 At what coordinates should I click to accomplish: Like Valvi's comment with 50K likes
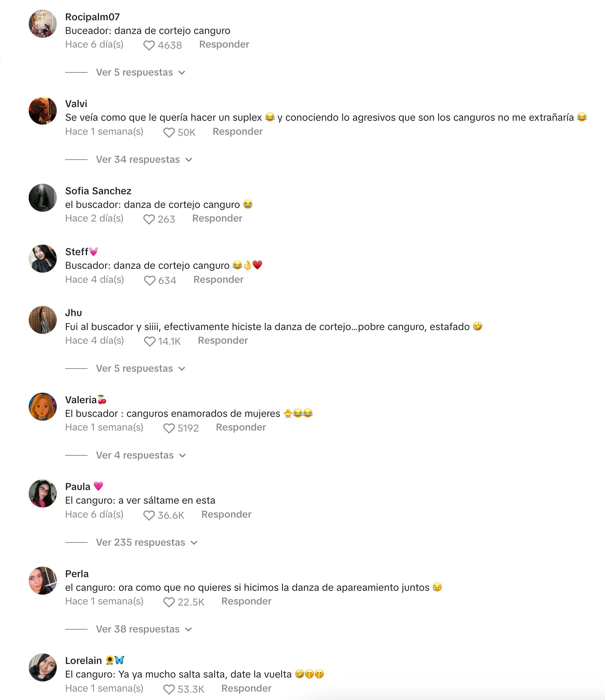coord(169,132)
